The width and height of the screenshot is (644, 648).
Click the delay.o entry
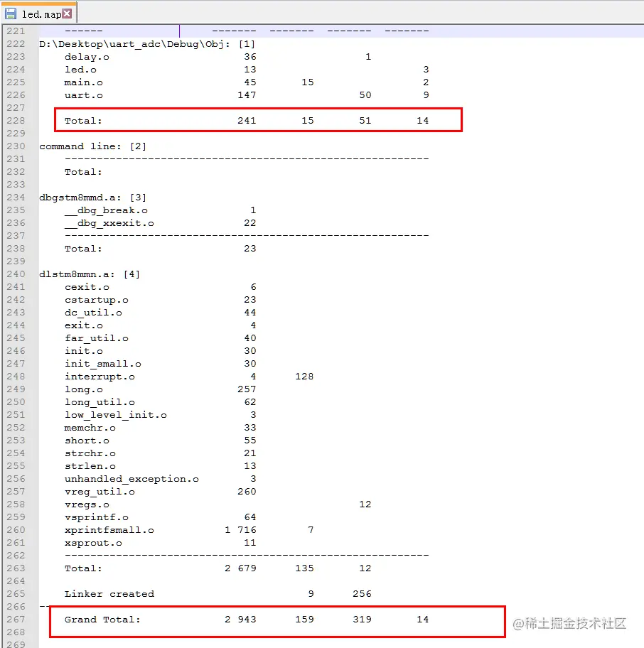[x=87, y=57]
